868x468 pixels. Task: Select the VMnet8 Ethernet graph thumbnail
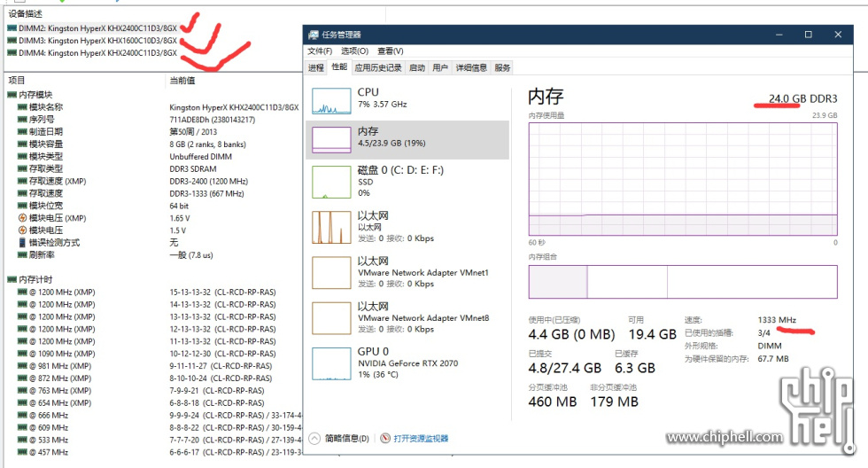point(331,318)
